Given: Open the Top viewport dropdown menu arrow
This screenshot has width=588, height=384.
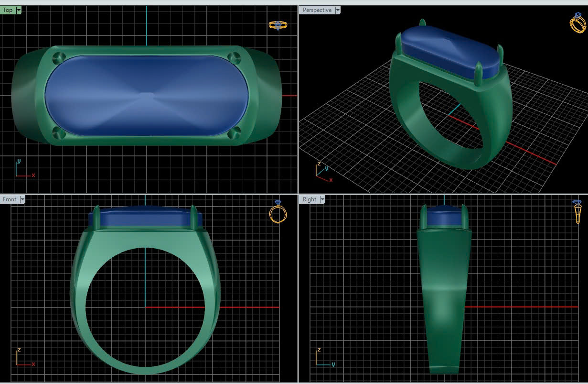Looking at the screenshot, I should click(x=19, y=10).
